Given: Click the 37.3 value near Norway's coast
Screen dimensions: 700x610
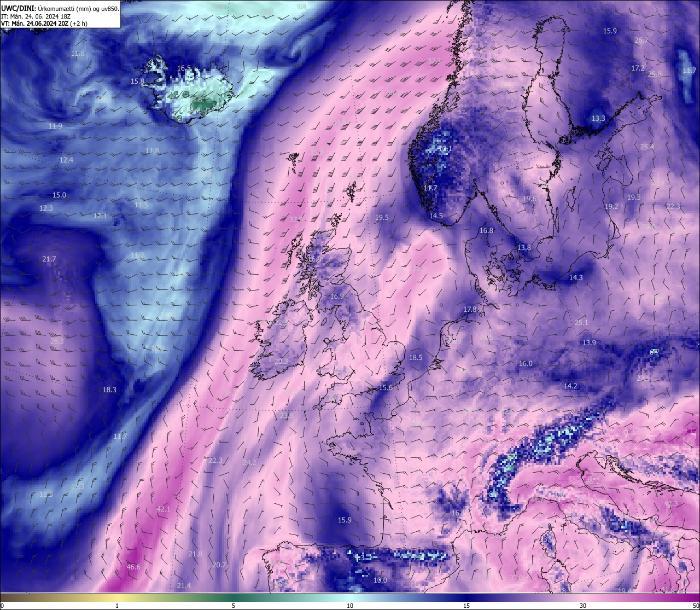Looking at the screenshot, I should [x=434, y=60].
